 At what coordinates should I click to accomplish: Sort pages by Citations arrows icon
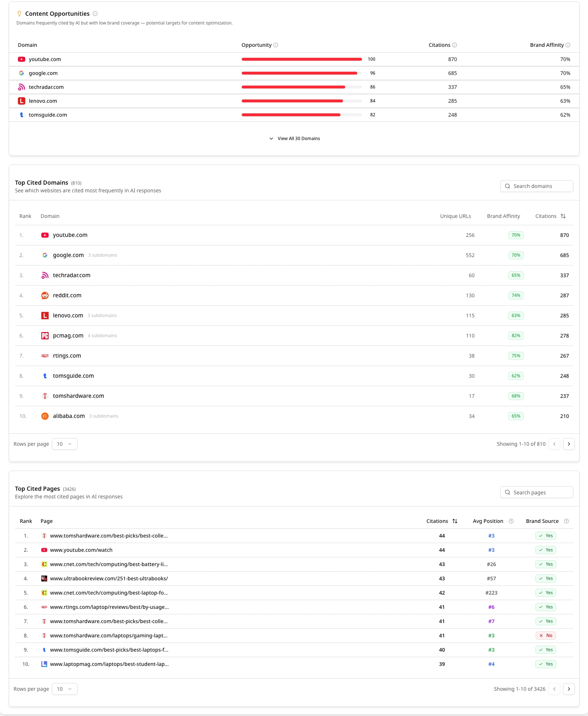point(455,521)
